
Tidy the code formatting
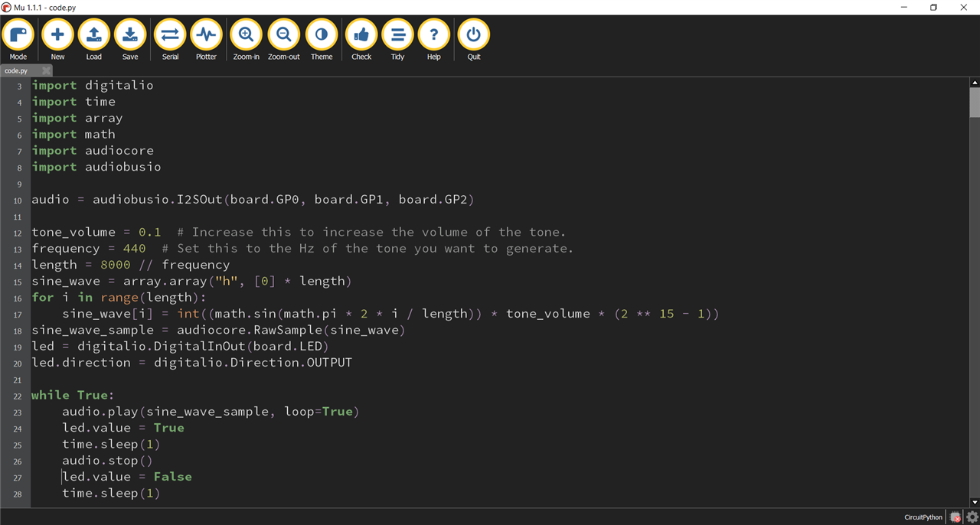[397, 40]
